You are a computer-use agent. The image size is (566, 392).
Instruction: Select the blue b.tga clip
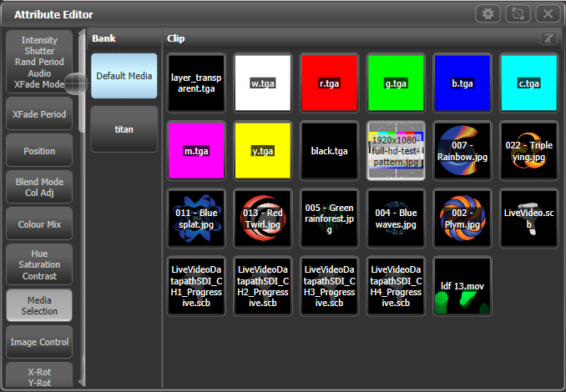462,83
